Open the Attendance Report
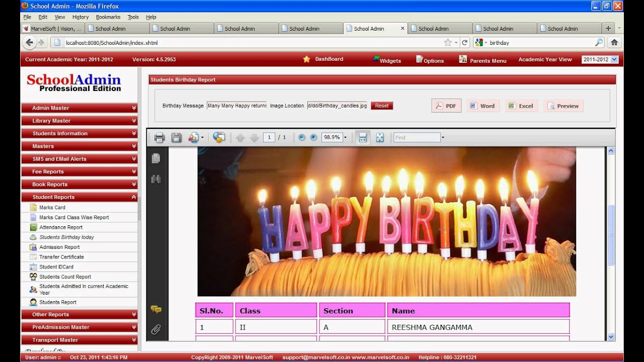 click(61, 227)
